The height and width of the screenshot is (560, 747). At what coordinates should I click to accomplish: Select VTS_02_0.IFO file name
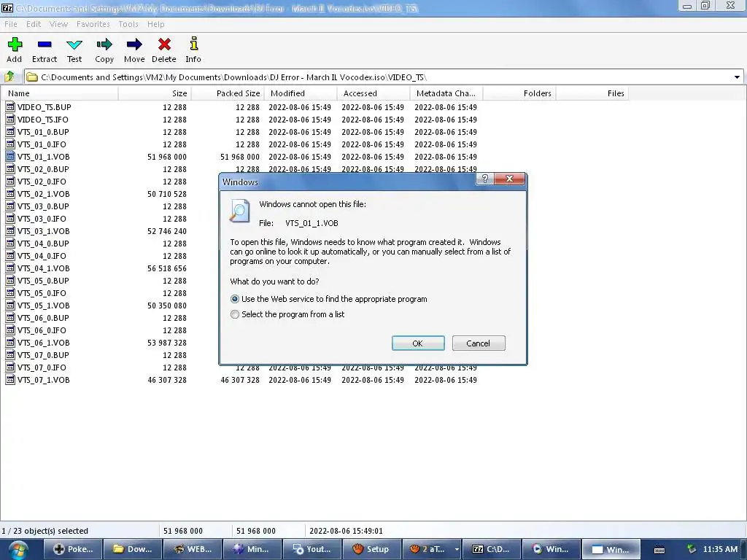point(42,182)
